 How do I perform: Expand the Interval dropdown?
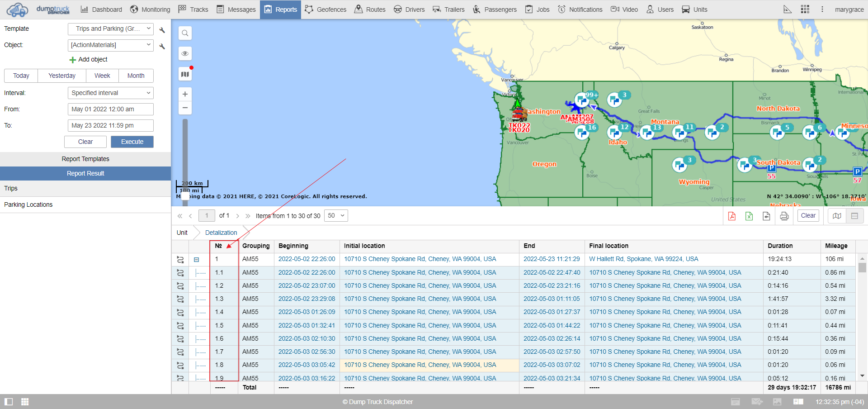pos(110,93)
